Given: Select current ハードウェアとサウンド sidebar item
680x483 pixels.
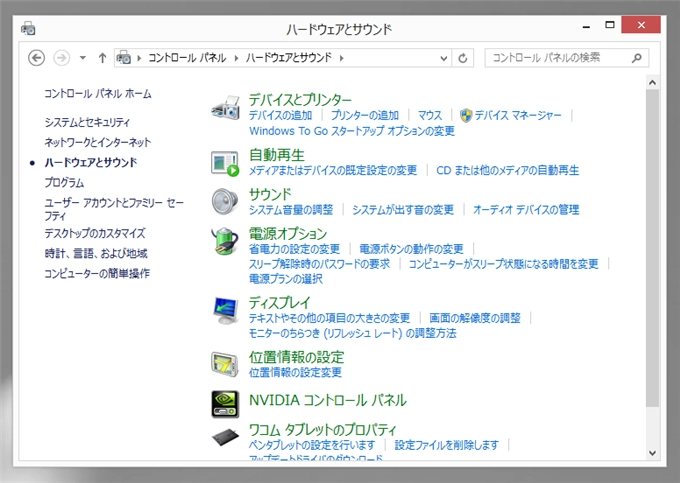Looking at the screenshot, I should click(91, 163).
